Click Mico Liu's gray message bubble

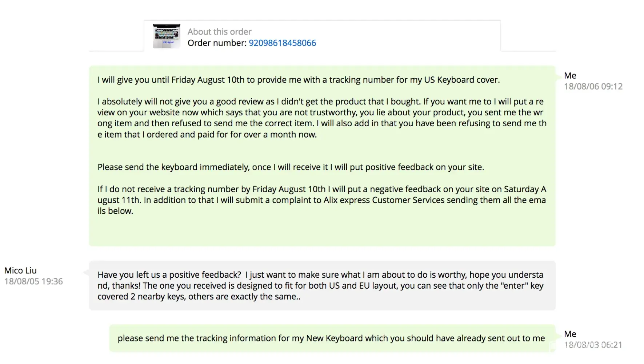click(x=322, y=286)
